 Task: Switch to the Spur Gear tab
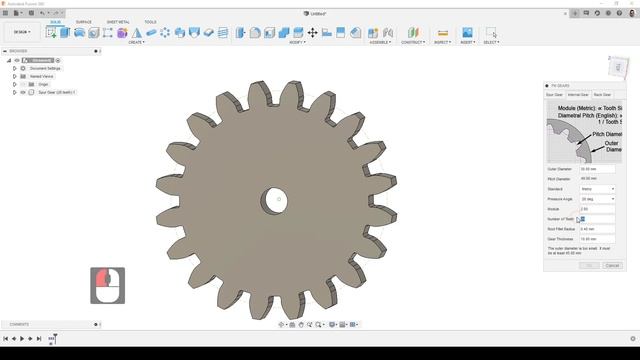click(554, 95)
